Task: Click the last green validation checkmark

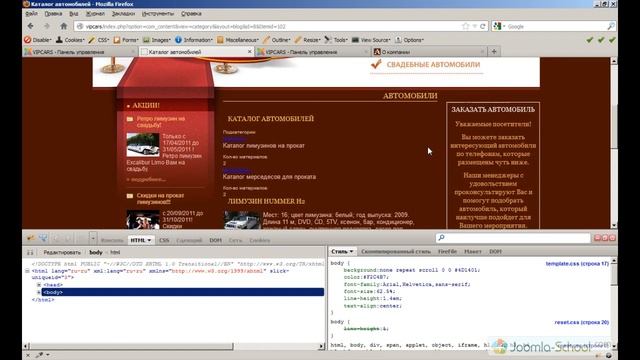Action: tap(612, 40)
